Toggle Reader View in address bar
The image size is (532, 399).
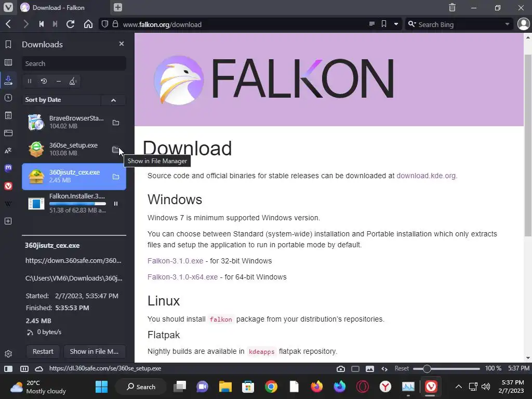tap(372, 24)
